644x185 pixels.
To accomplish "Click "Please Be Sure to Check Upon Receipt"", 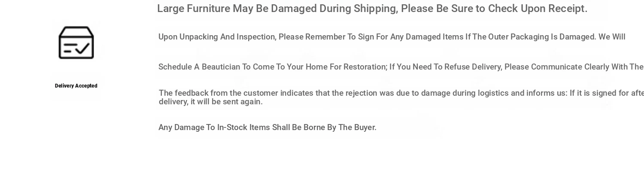I will (494, 9).
